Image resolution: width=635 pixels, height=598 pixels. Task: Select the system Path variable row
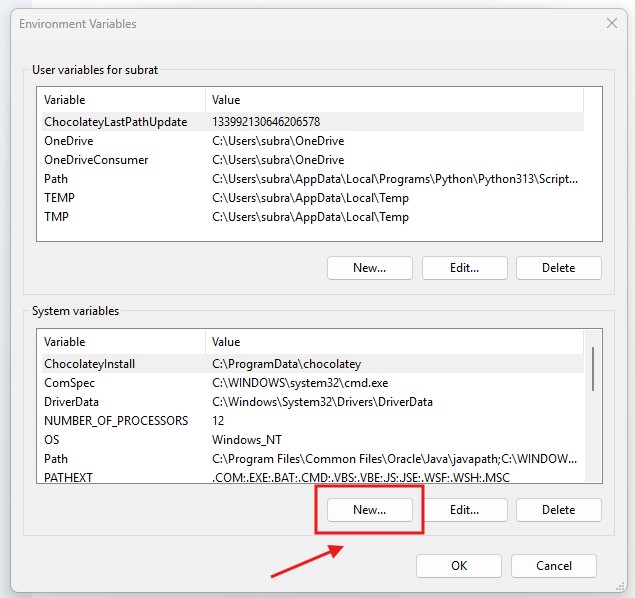(x=56, y=459)
